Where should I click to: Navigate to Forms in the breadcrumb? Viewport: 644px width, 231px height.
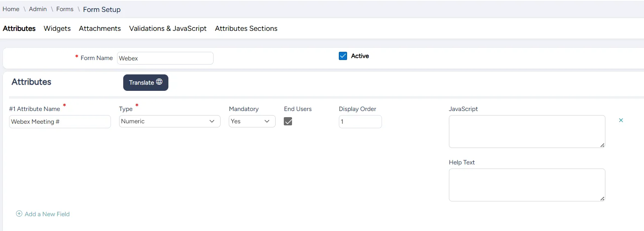click(x=65, y=9)
